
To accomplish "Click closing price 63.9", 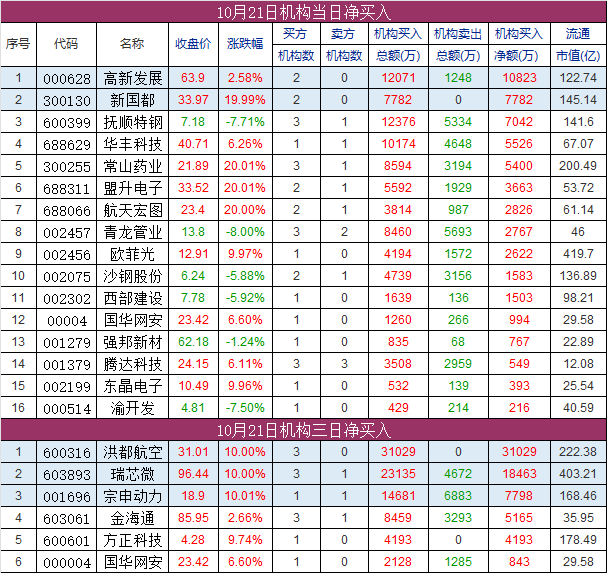I will [193, 78].
